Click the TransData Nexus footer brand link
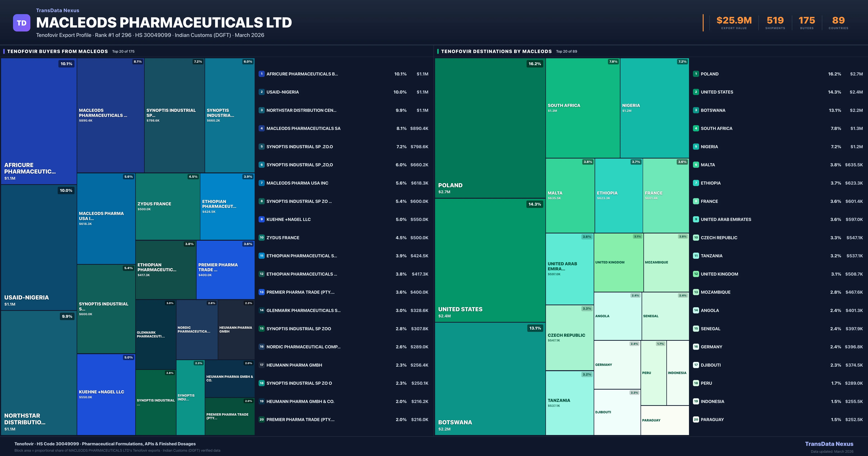Viewport: 868px width, 456px height. coord(829,444)
